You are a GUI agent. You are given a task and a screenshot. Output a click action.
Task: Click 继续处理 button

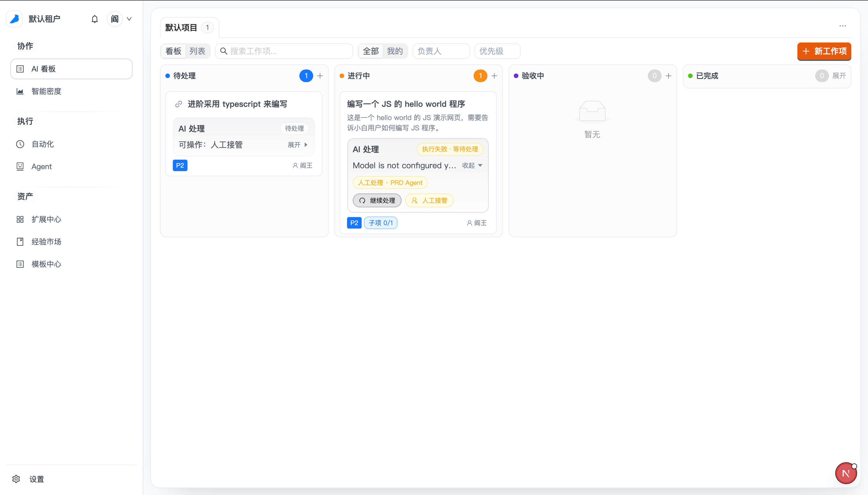pyautogui.click(x=377, y=201)
